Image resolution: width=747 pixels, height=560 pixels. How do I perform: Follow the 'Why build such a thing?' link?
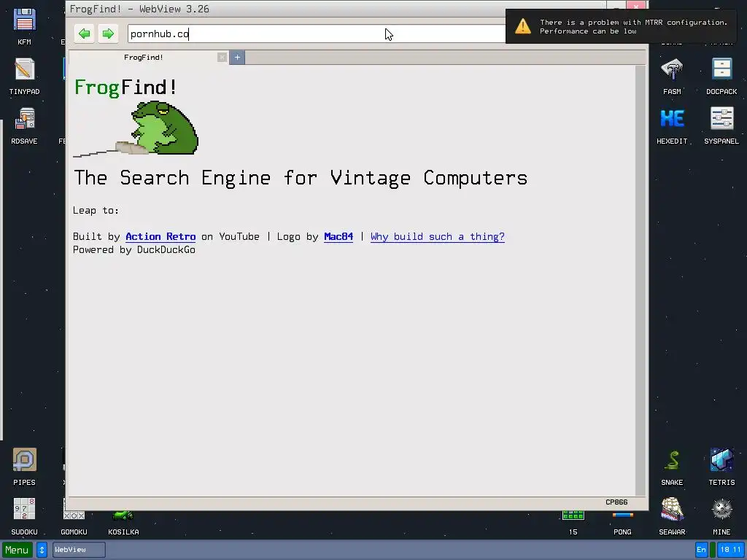(438, 237)
